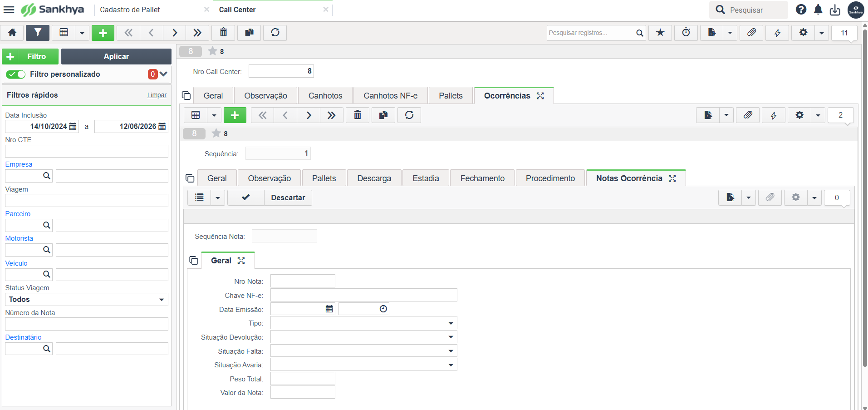
Task: Open the Descarga tab
Action: point(374,178)
